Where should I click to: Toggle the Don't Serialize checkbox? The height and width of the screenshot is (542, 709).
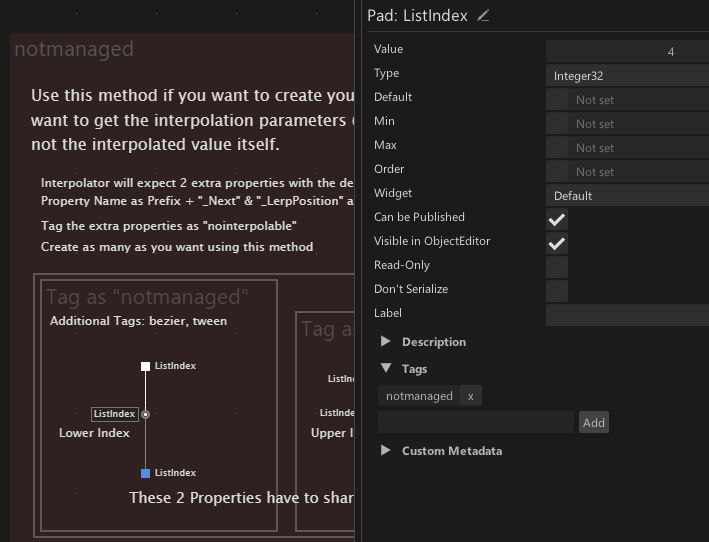point(557,291)
